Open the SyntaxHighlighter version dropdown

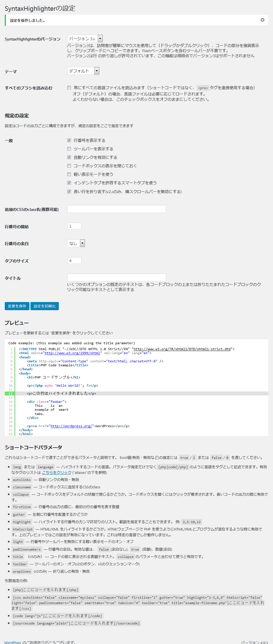(85, 38)
